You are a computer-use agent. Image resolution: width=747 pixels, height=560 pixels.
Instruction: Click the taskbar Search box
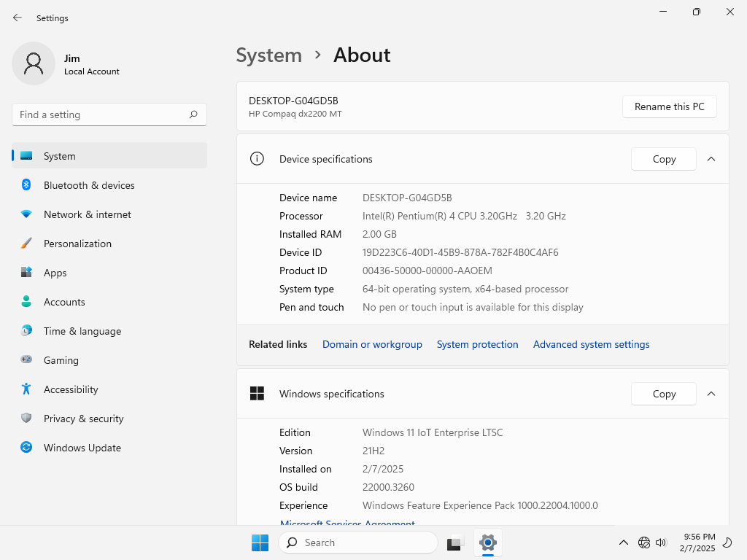click(x=357, y=542)
